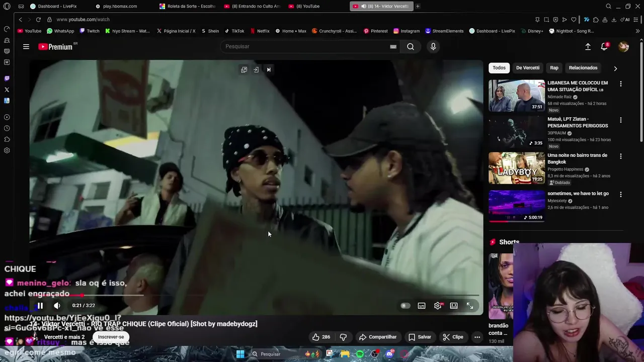The height and width of the screenshot is (362, 644).
Task: Pop out video picture-in-picture icon
Action: point(244,70)
